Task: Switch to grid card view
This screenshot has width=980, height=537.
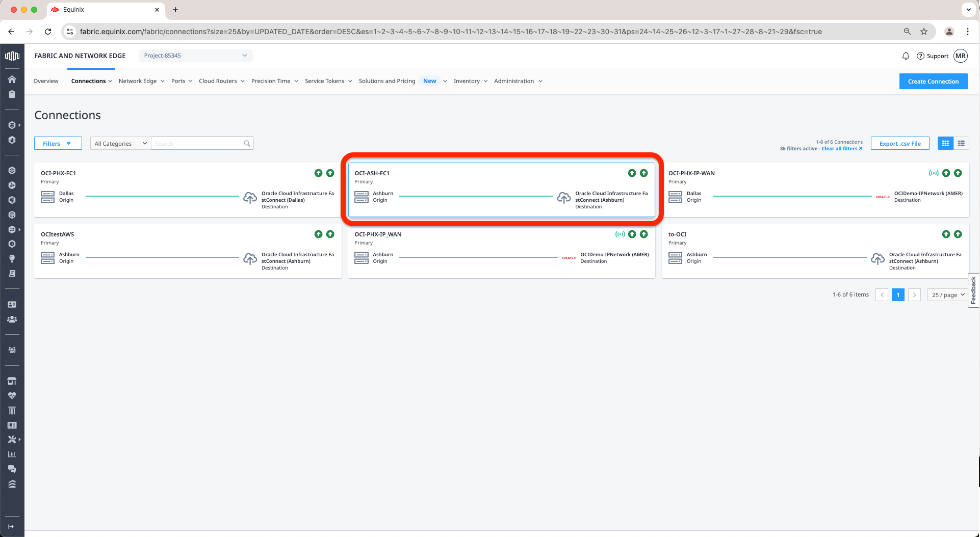Action: 945,144
